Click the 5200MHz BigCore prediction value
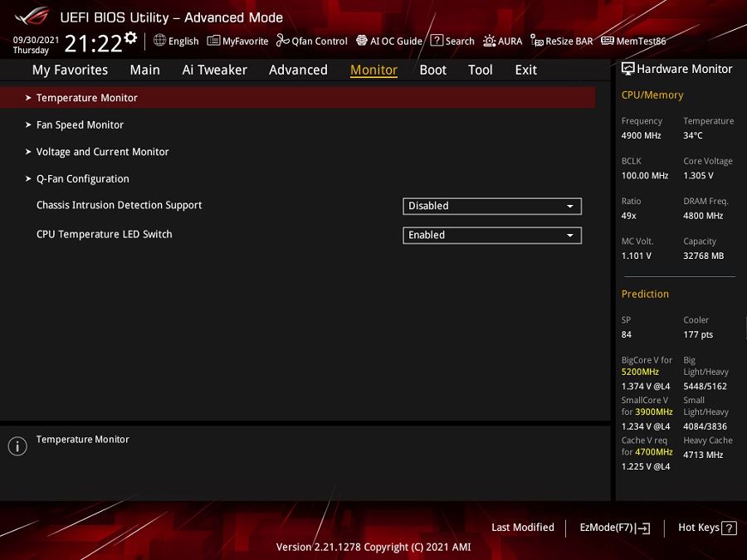Image resolution: width=747 pixels, height=560 pixels. [x=640, y=372]
